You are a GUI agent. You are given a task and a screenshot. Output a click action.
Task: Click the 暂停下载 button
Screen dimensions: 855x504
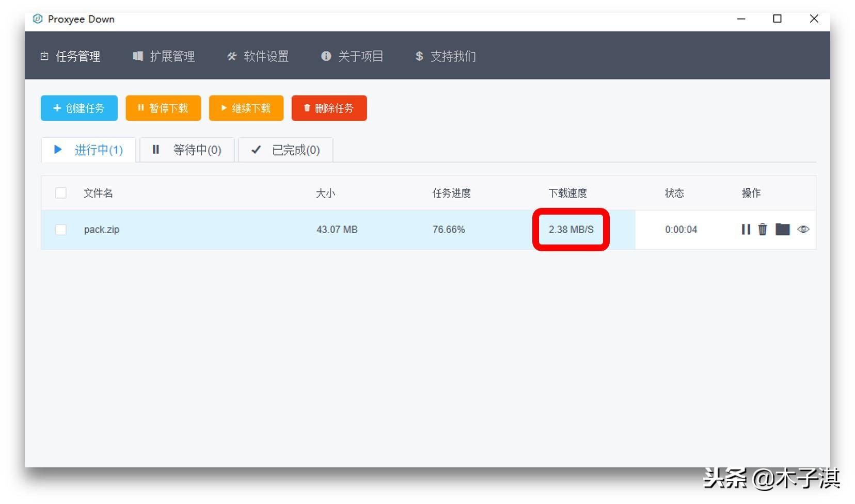[163, 108]
